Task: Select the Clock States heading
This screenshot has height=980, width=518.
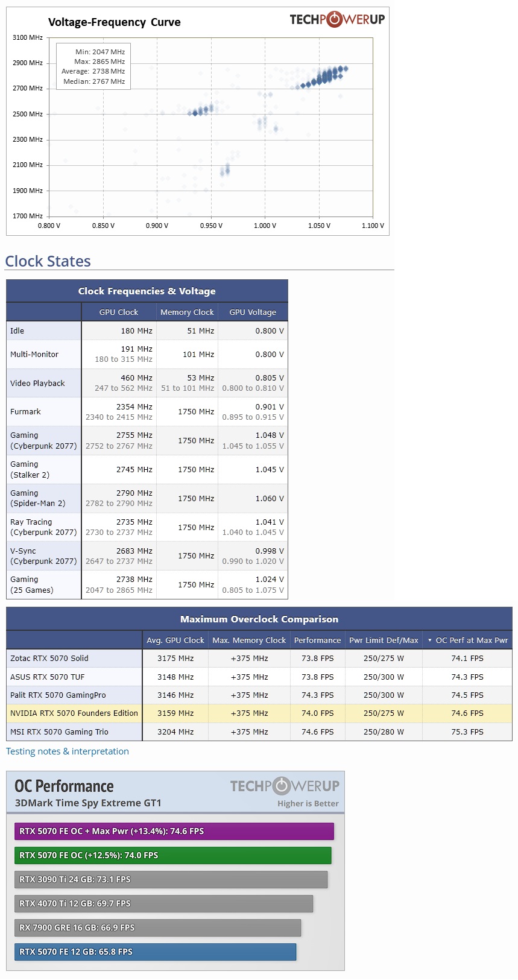Action: tap(48, 261)
